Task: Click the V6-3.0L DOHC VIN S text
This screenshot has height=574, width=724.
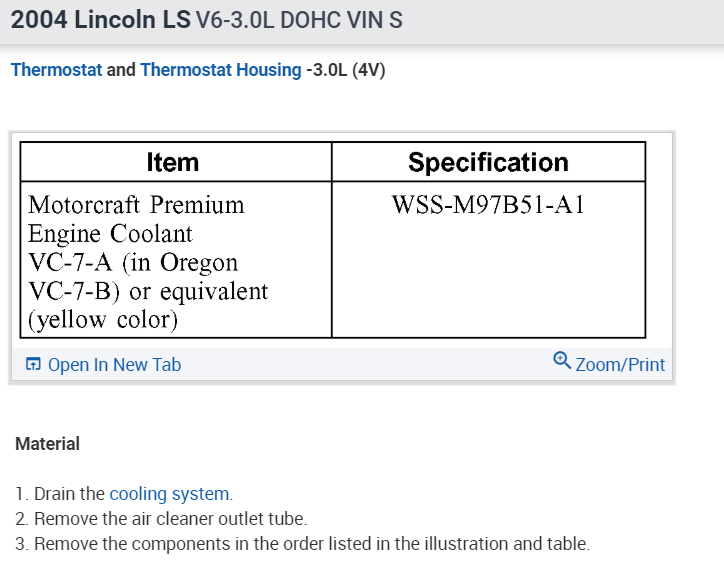Action: click(x=300, y=21)
